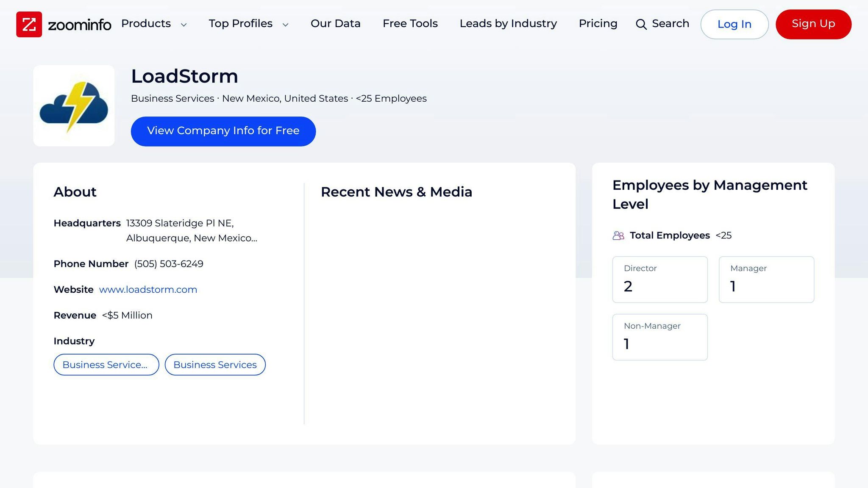Click the Search label in header
Viewport: 868px width, 488px height.
pyautogui.click(x=670, y=23)
